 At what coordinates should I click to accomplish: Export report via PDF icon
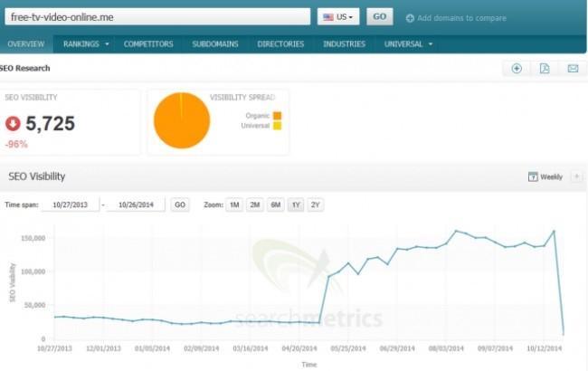pyautogui.click(x=545, y=68)
